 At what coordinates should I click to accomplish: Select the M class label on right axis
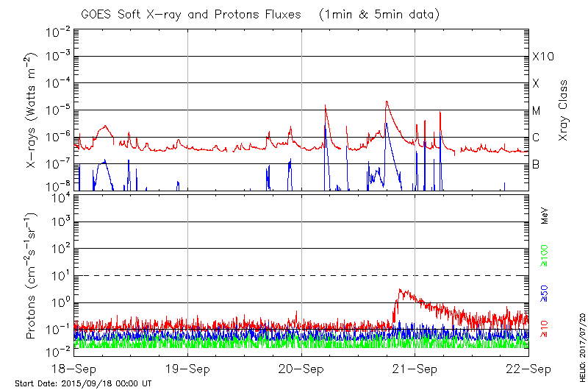pyautogui.click(x=537, y=111)
